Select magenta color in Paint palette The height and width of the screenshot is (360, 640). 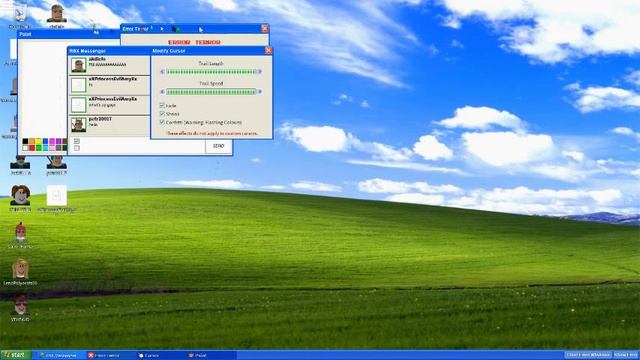pos(52,141)
